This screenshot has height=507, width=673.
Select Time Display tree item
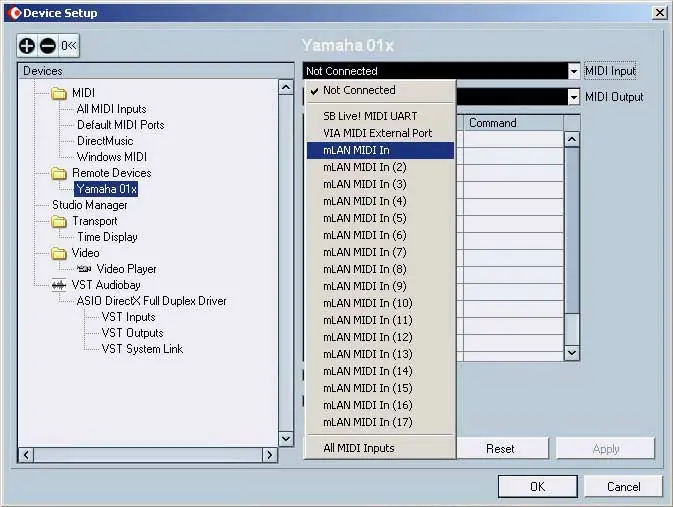(107, 237)
